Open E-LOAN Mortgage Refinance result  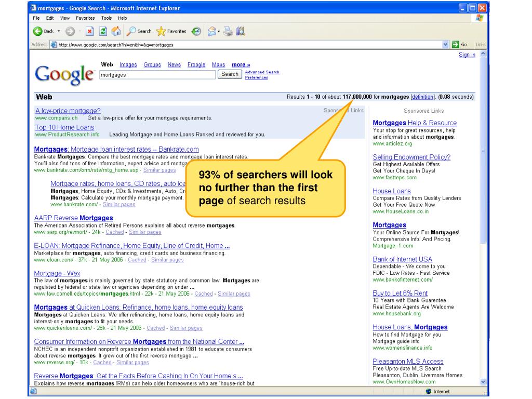point(131,246)
